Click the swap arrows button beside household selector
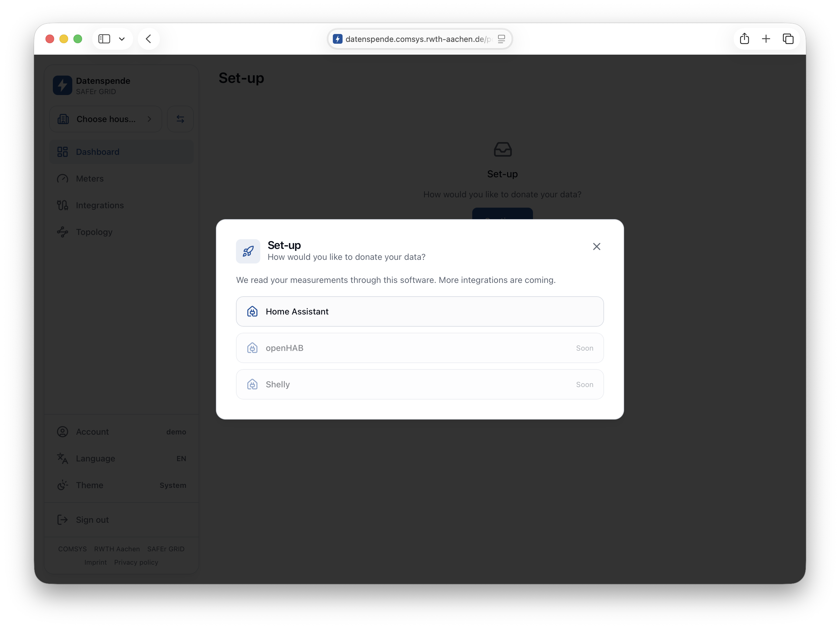This screenshot has height=629, width=840. pos(180,119)
